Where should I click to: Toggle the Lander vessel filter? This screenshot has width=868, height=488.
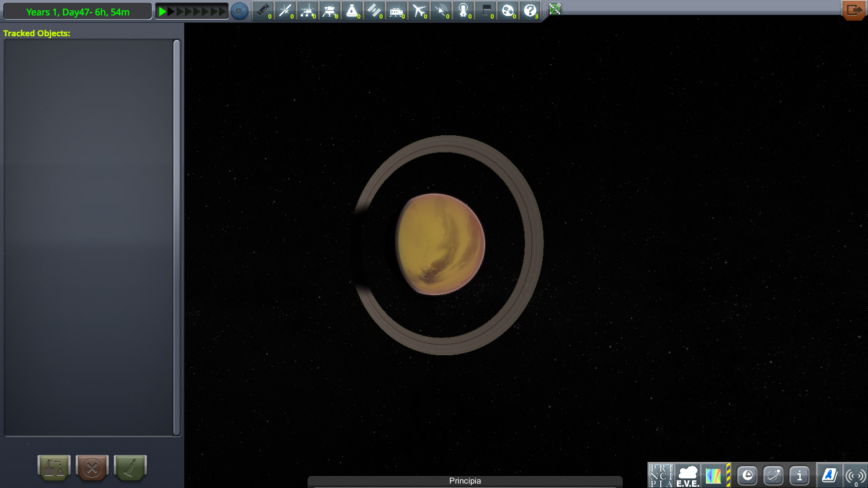point(330,11)
